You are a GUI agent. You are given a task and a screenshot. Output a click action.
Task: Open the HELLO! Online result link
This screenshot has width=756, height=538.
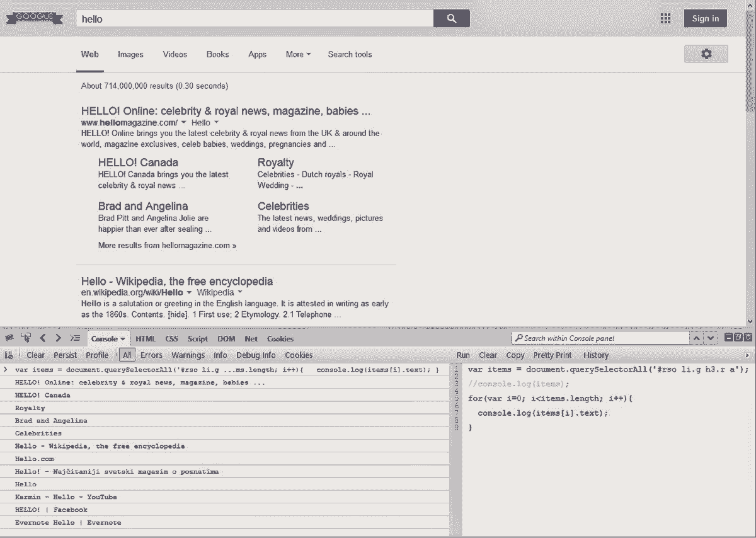226,111
